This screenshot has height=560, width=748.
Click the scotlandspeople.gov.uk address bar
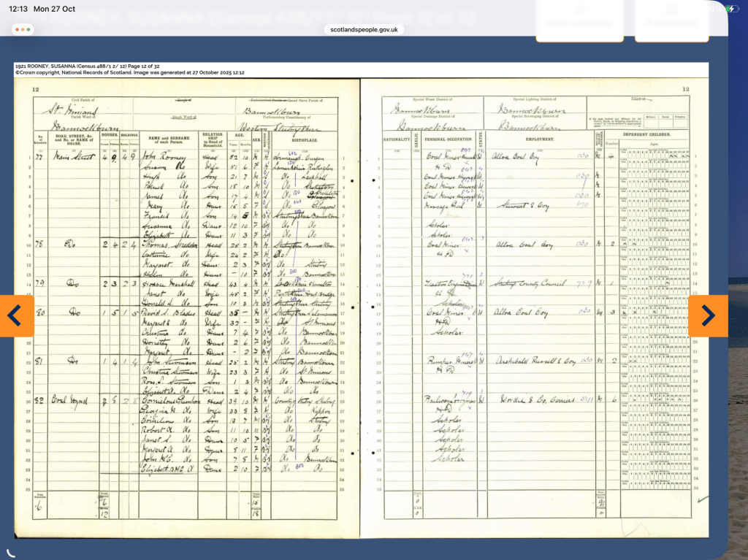pyautogui.click(x=364, y=29)
